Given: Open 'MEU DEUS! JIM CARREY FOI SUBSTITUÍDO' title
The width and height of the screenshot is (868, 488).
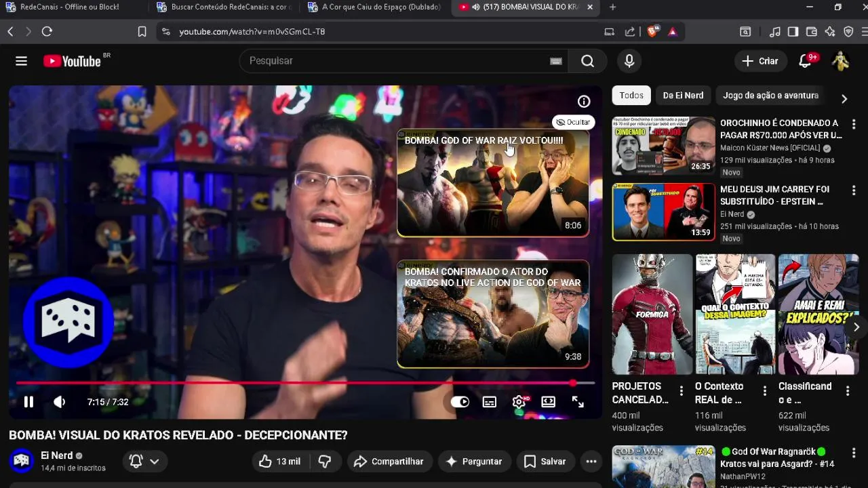Looking at the screenshot, I should click(x=774, y=195).
